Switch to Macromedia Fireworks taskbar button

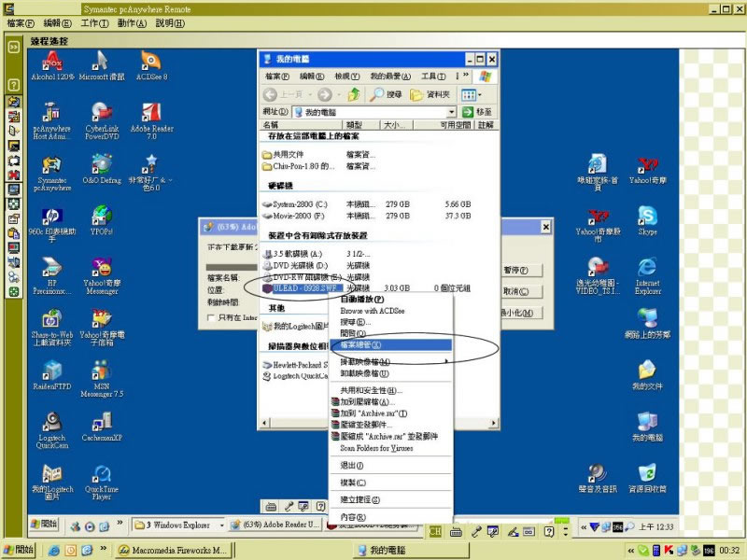(175, 551)
